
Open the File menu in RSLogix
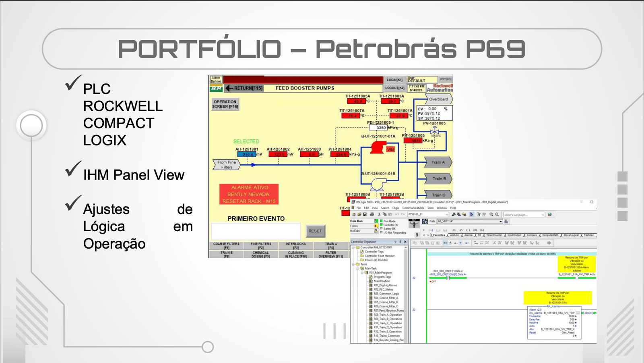359,208
